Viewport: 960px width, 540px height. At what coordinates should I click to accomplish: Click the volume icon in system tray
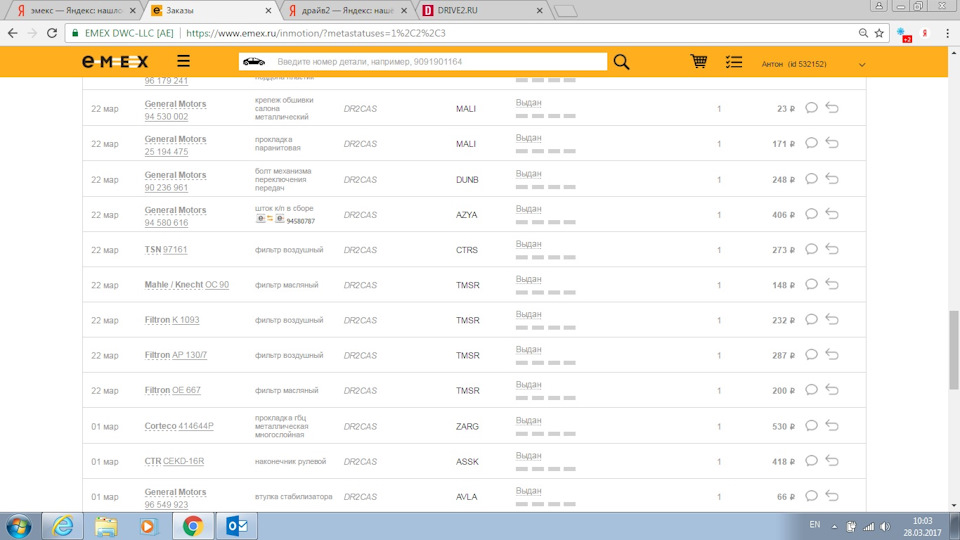[885, 527]
